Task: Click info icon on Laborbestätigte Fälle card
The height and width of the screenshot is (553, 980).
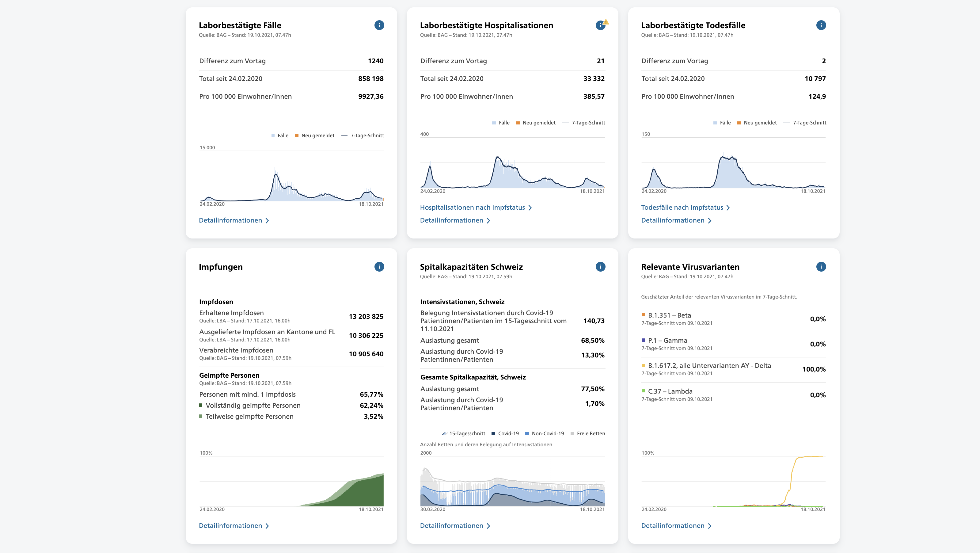Action: coord(379,25)
